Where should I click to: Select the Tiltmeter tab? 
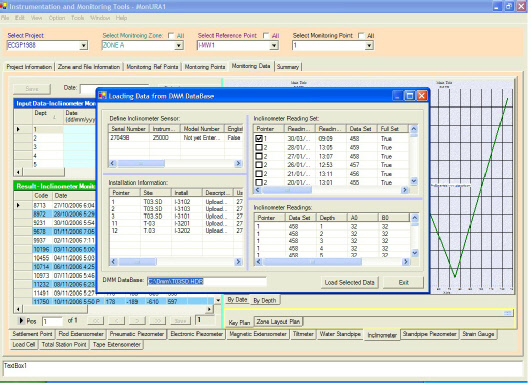(x=303, y=334)
